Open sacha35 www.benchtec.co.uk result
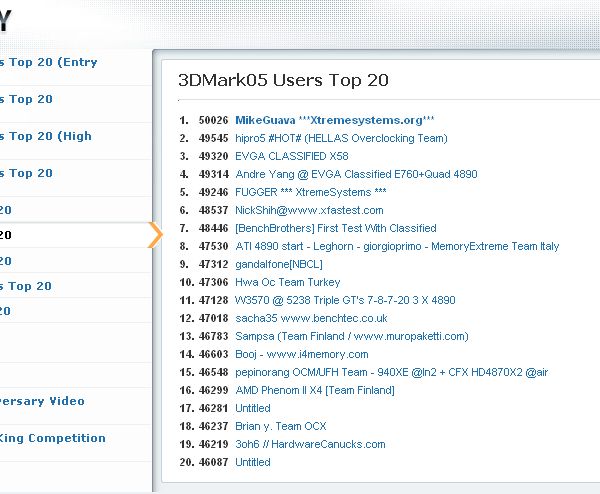 click(311, 318)
